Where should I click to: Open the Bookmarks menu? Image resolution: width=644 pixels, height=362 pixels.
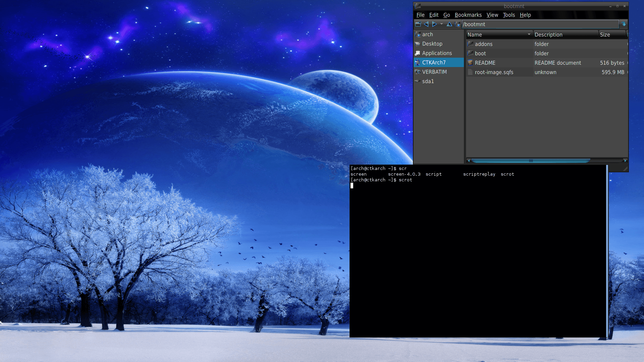[x=468, y=15]
